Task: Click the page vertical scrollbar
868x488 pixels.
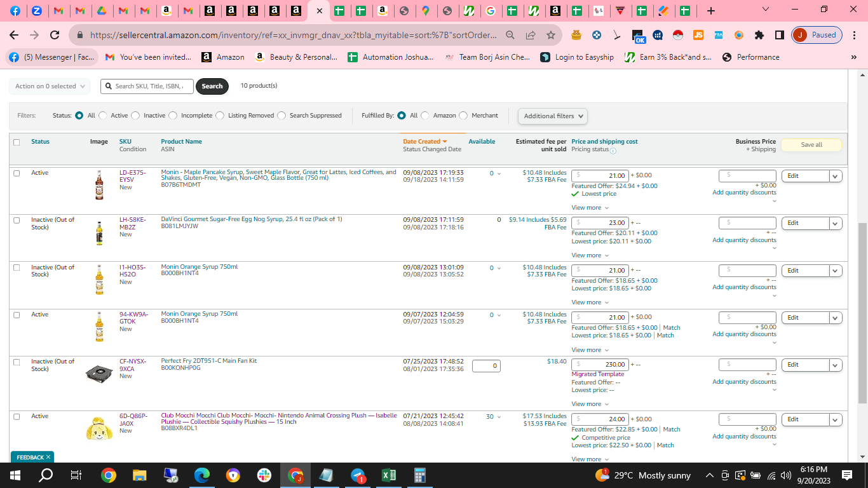Action: pos(862,313)
